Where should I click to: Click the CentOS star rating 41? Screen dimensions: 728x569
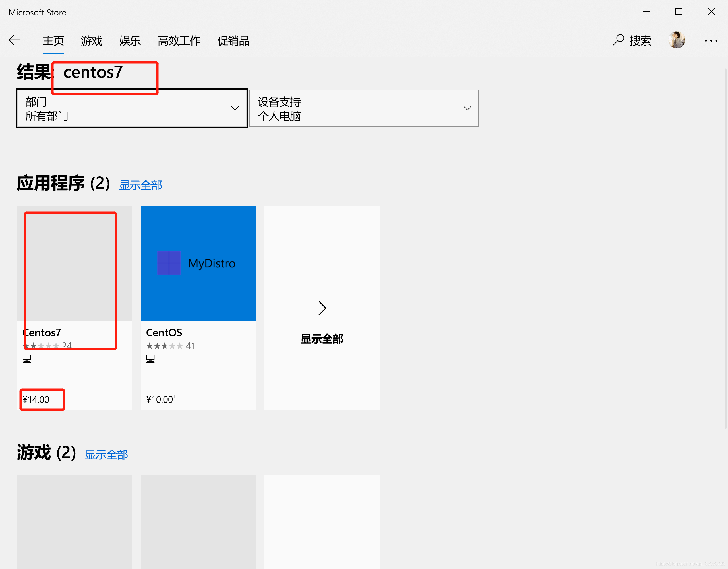(171, 346)
